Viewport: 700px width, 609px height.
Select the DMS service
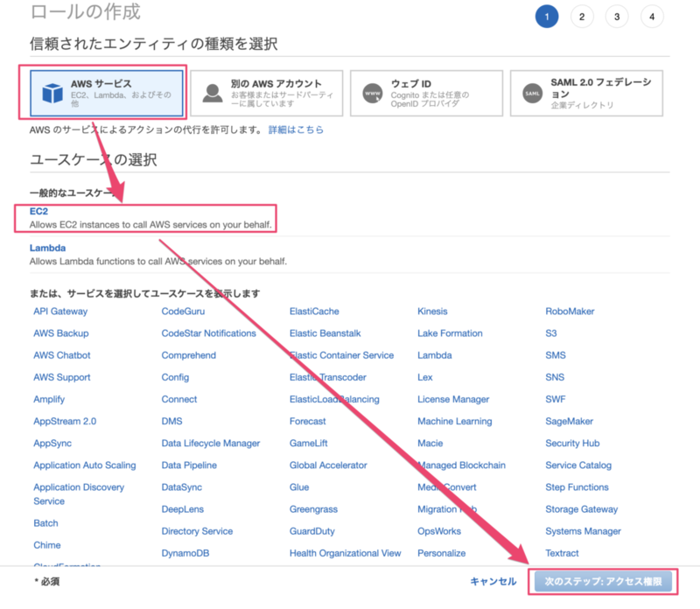click(x=171, y=421)
